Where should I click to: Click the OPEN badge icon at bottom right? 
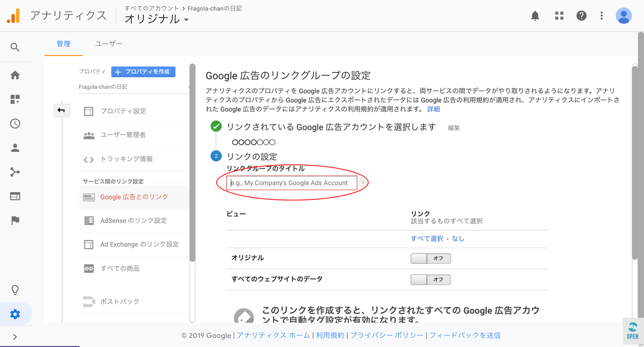pyautogui.click(x=633, y=331)
